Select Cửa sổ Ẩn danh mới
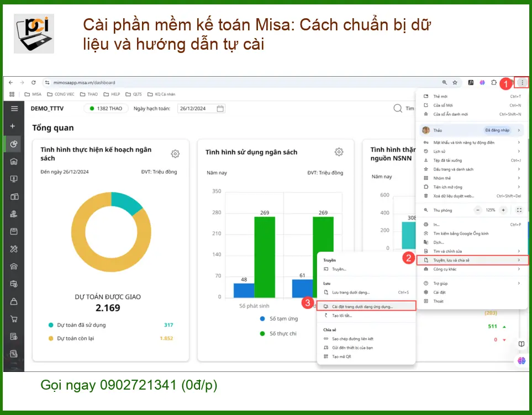 coord(472,114)
